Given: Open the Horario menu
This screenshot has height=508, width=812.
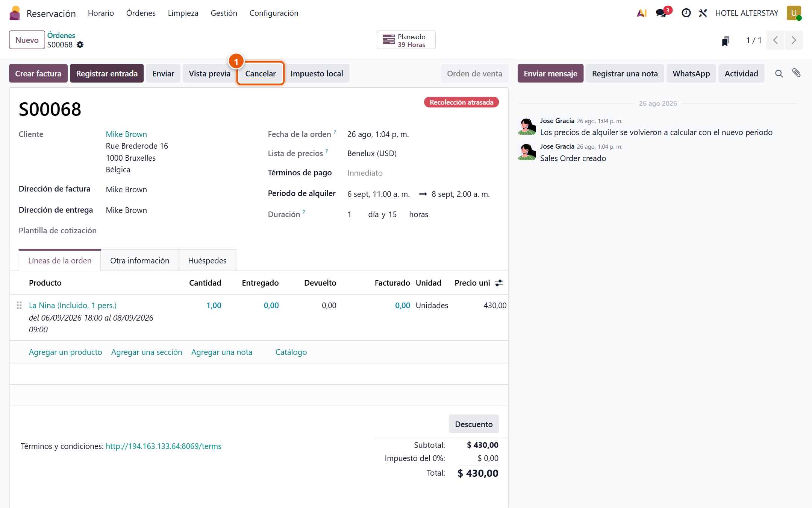Looking at the screenshot, I should click(x=101, y=13).
